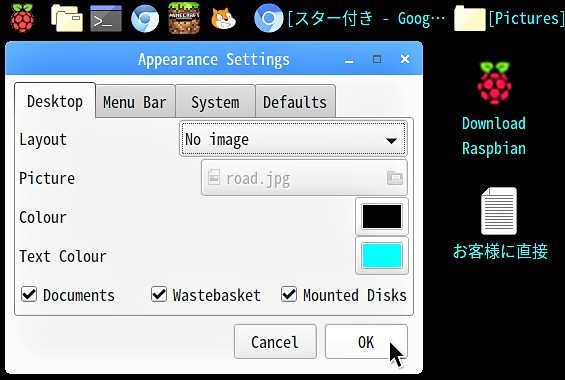Click the Cancel button
The width and height of the screenshot is (565, 380).
pyautogui.click(x=275, y=341)
